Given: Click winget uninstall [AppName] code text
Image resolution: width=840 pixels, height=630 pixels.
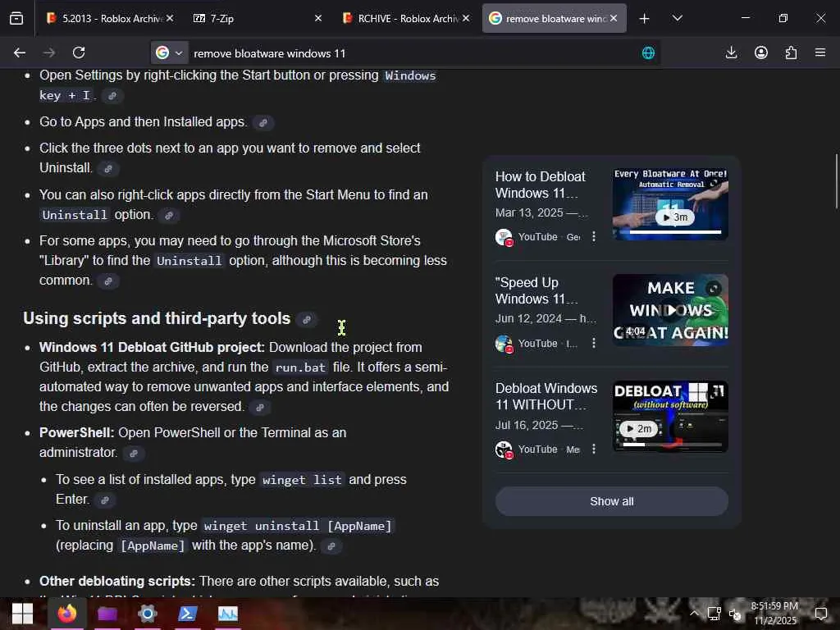Looking at the screenshot, I should (x=298, y=526).
